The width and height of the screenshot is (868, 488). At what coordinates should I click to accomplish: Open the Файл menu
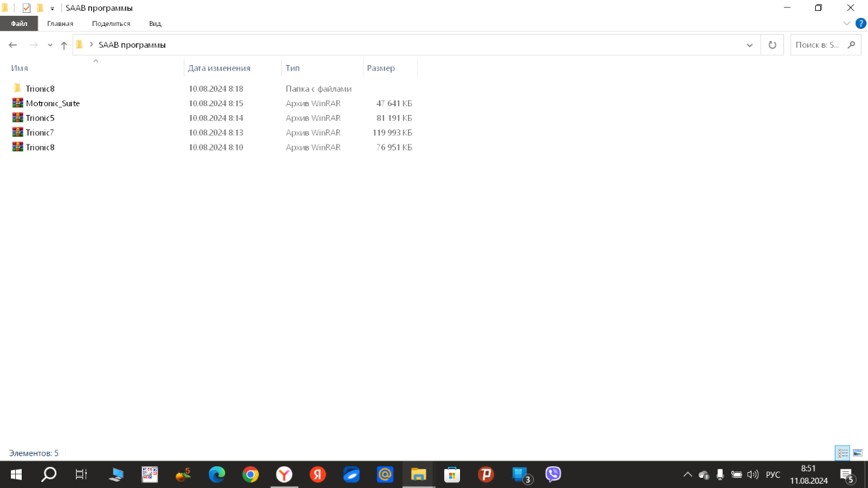[x=19, y=23]
